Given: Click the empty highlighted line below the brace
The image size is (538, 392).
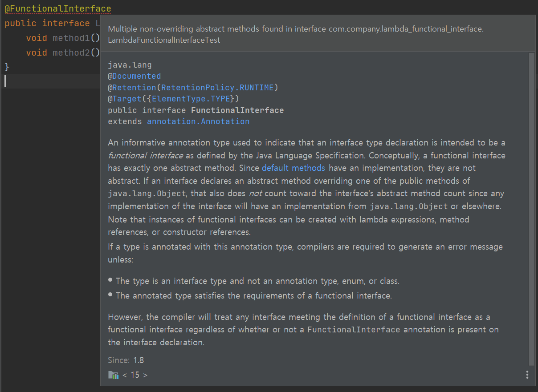Looking at the screenshot, I should (x=49, y=81).
